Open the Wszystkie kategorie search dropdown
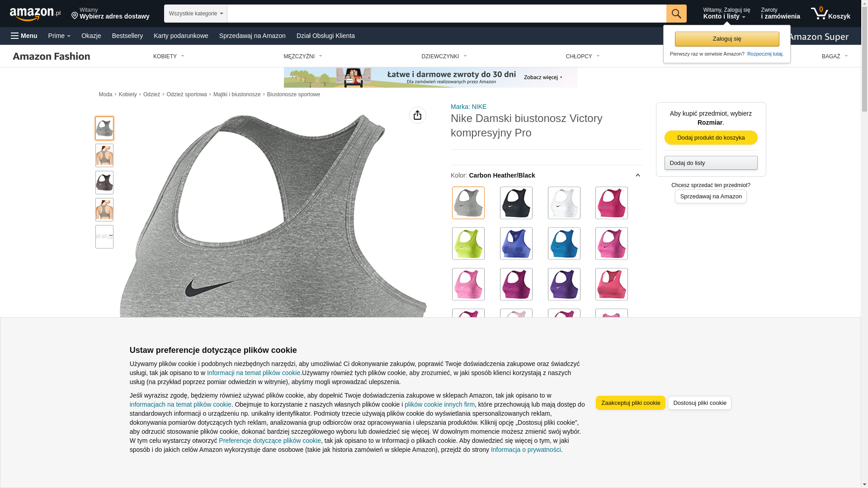This screenshot has height=488, width=868. coord(196,14)
